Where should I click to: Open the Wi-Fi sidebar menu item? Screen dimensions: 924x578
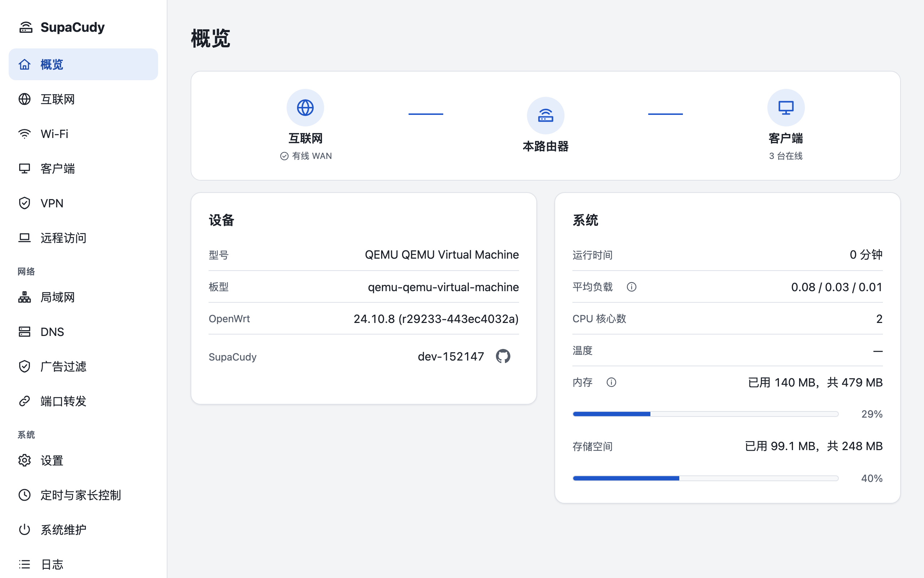[83, 134]
